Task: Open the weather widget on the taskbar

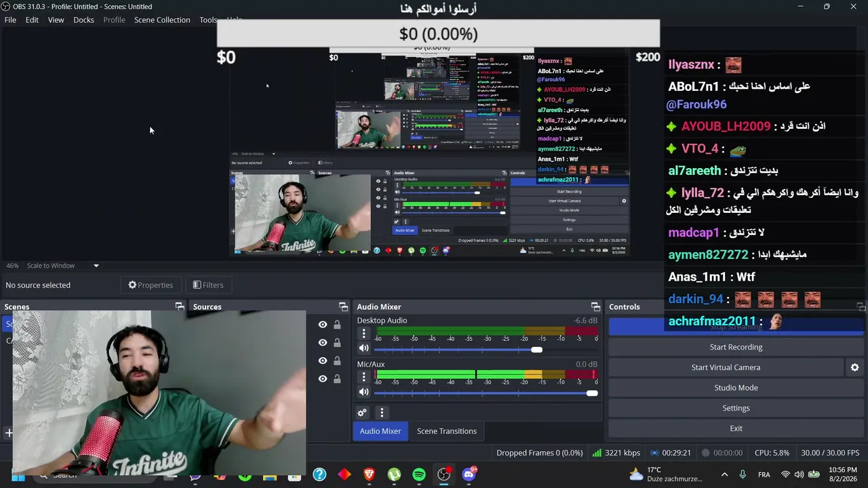Action: [x=665, y=474]
